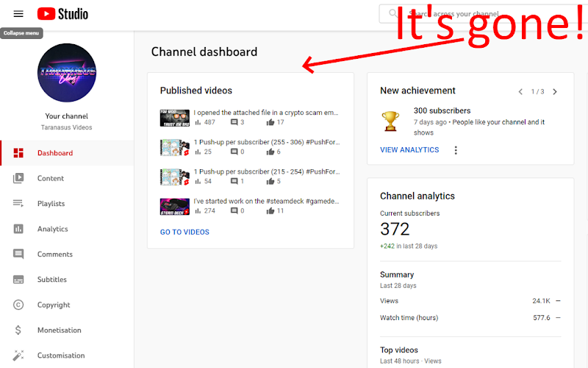
Task: Open the steamdeck gamedev video thumbnail
Action: coord(175,207)
